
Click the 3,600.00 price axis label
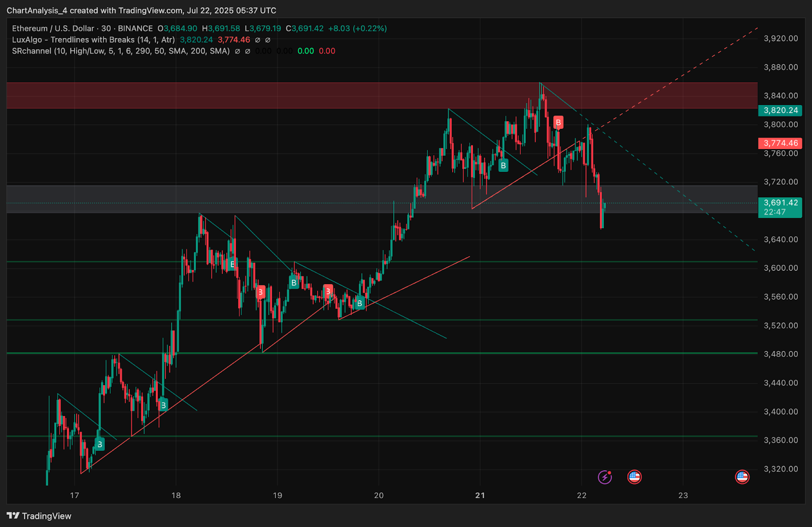(x=781, y=268)
